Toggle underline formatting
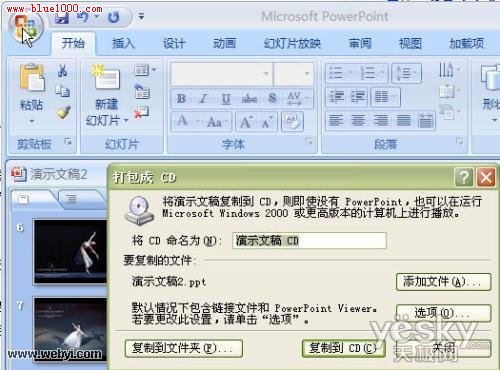Screen dimensions: 500x370 coord(226,99)
